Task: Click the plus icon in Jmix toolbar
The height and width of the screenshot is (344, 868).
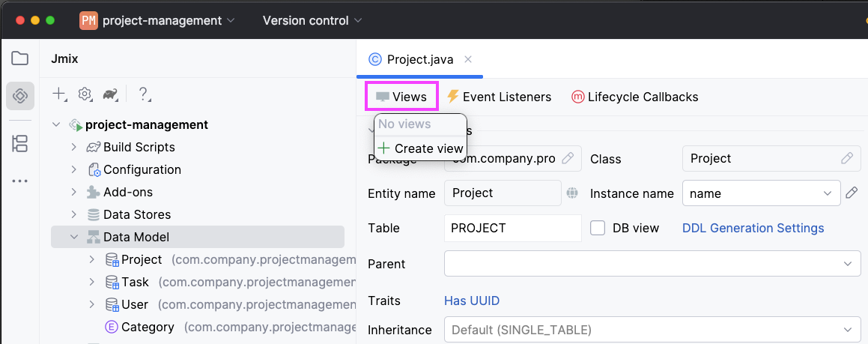Action: pyautogui.click(x=58, y=94)
